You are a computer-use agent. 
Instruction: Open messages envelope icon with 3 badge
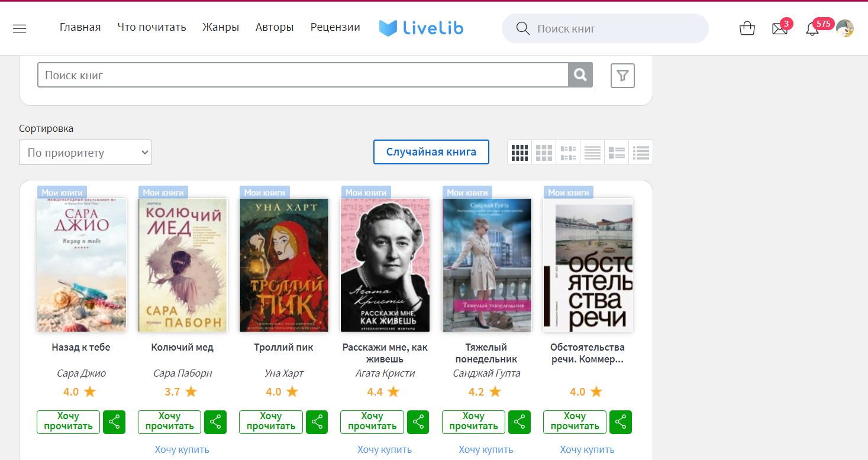(780, 28)
